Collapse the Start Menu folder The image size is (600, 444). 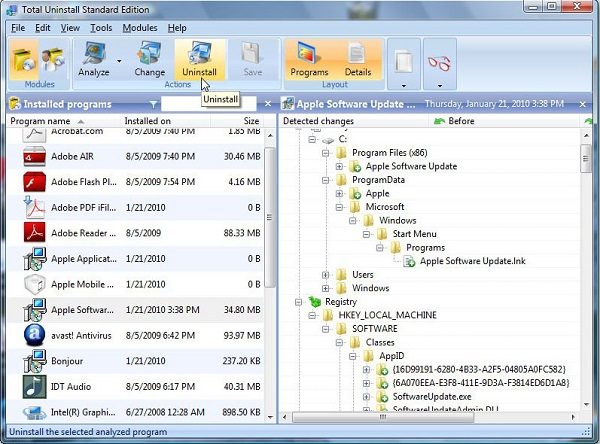coord(366,234)
